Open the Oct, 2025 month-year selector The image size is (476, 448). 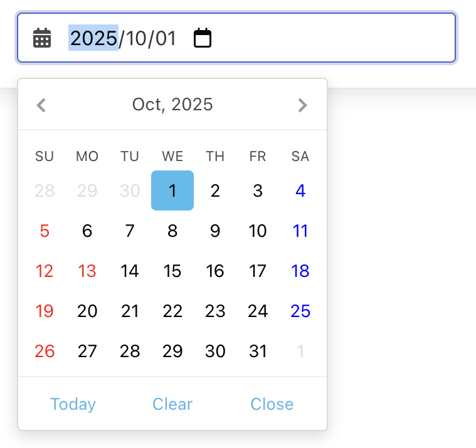172,105
